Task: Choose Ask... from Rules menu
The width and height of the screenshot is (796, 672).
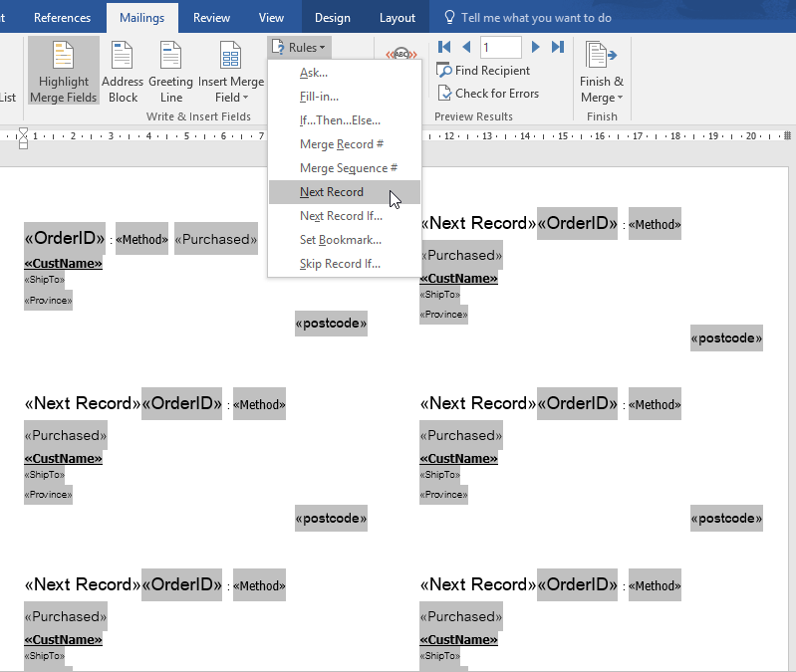Action: 345,73
